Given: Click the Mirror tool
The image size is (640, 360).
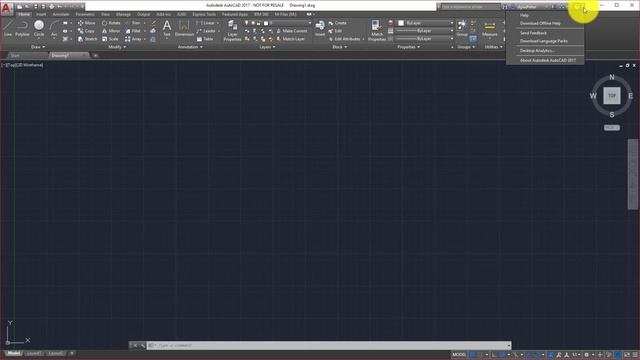Looking at the screenshot, I should [111, 31].
